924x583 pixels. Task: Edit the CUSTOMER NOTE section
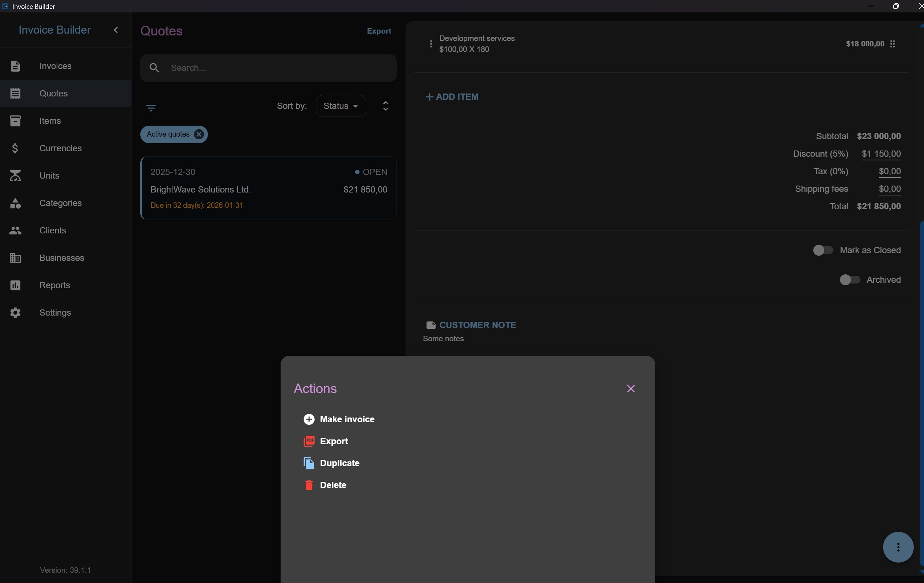pyautogui.click(x=471, y=325)
